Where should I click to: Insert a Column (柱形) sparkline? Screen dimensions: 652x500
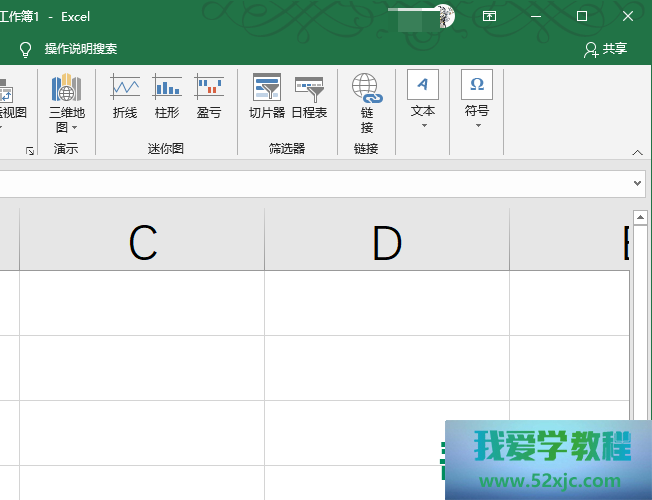pyautogui.click(x=167, y=97)
